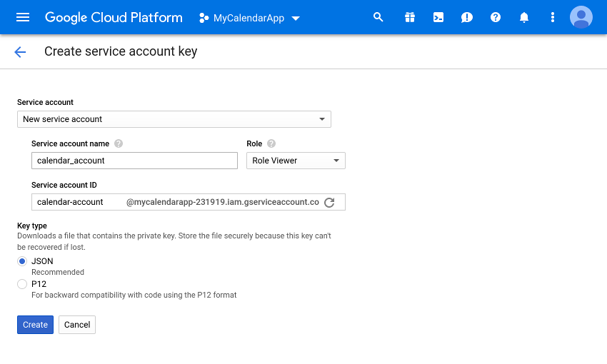Image resolution: width=607 pixels, height=364 pixels.
Task: Click the Google Cloud Platform logo
Action: click(x=114, y=17)
